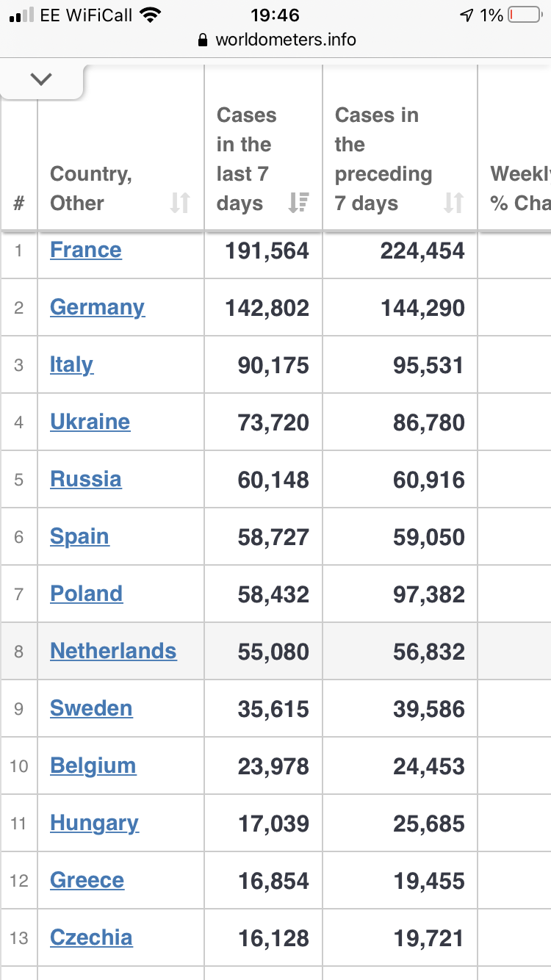
Task: Sort by Cases in last 7 days icon
Action: pyautogui.click(x=298, y=203)
